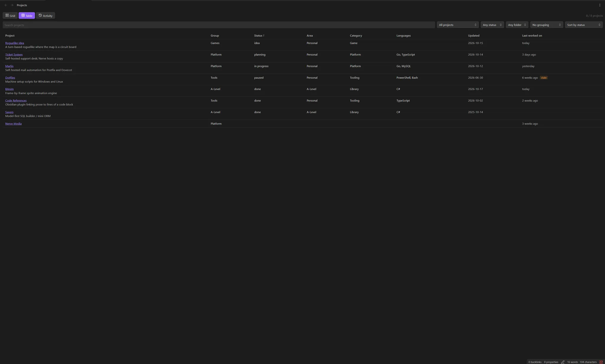Click the 'planning' status for Ticket System
The height and width of the screenshot is (364, 605).
point(260,55)
